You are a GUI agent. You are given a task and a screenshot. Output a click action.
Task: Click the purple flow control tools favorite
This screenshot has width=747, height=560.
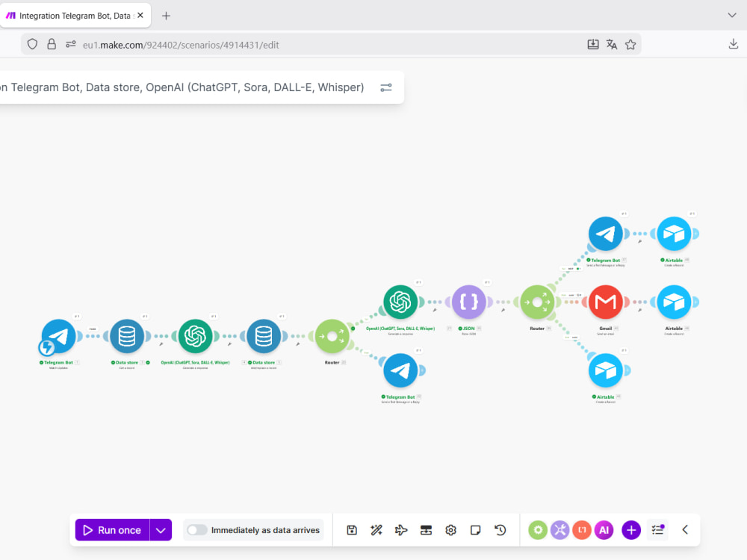(x=560, y=530)
